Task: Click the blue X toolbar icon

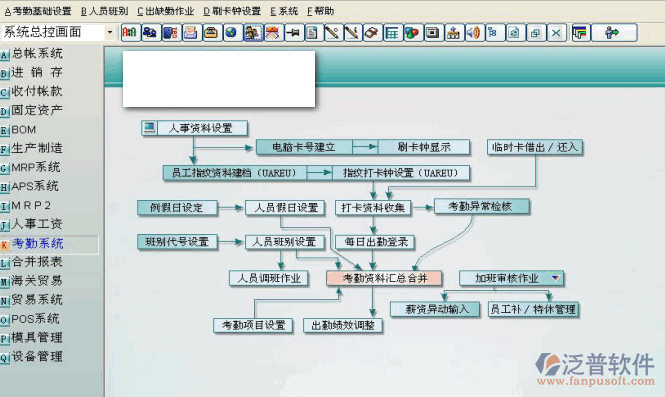Action: (x=556, y=33)
